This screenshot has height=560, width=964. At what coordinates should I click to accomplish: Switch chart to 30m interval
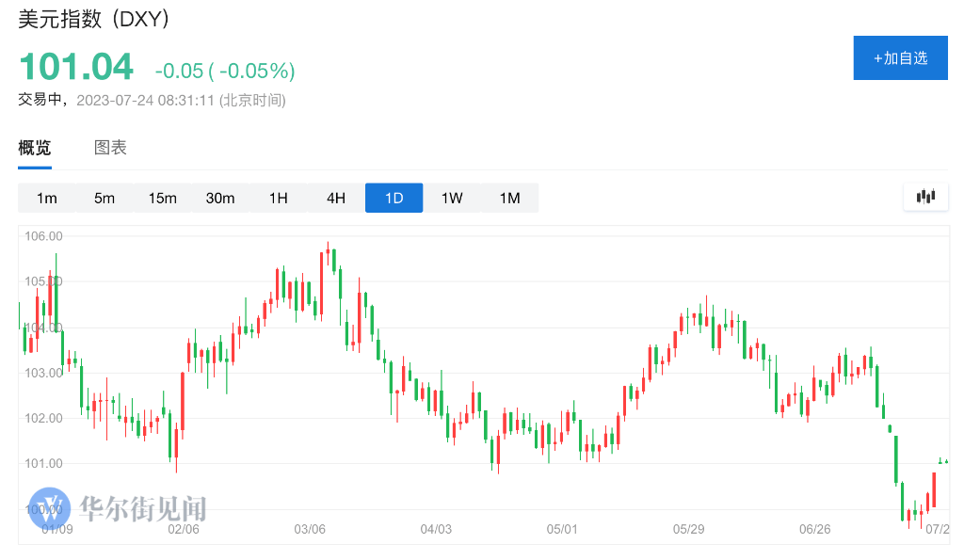pos(220,198)
